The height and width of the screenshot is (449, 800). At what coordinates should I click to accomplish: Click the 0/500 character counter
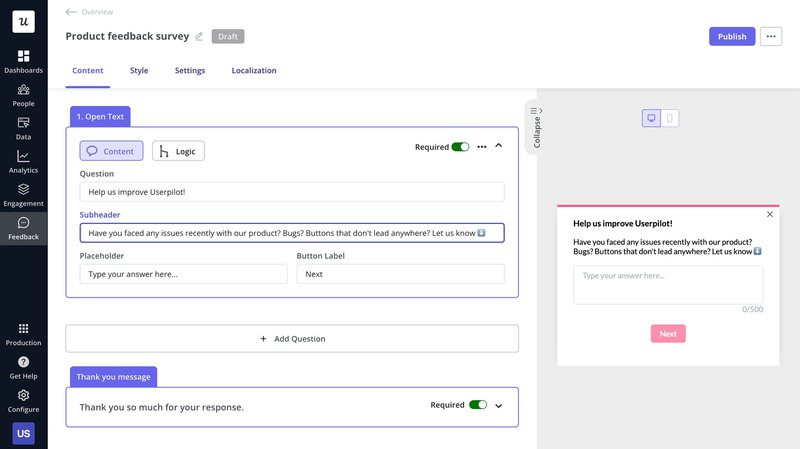pyautogui.click(x=753, y=309)
